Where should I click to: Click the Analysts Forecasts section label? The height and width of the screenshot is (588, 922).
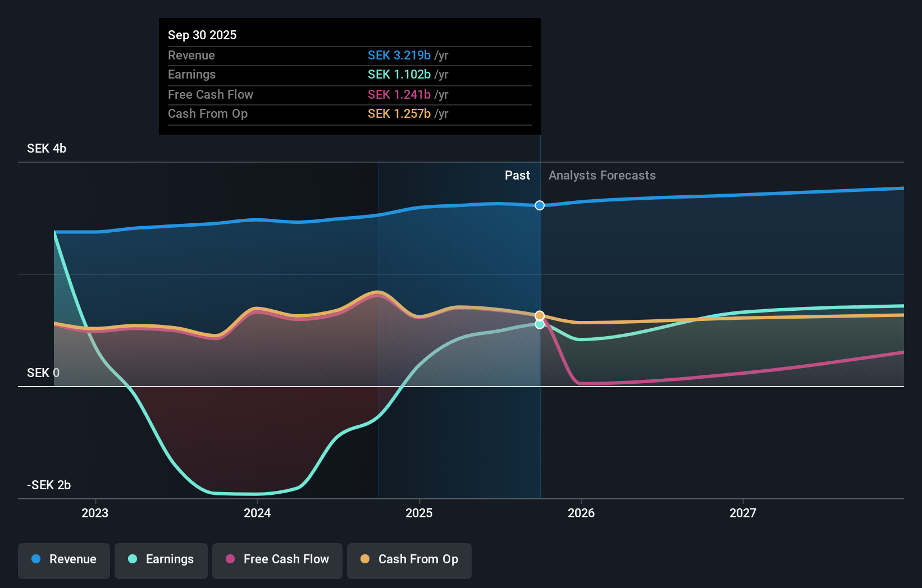[x=601, y=175]
